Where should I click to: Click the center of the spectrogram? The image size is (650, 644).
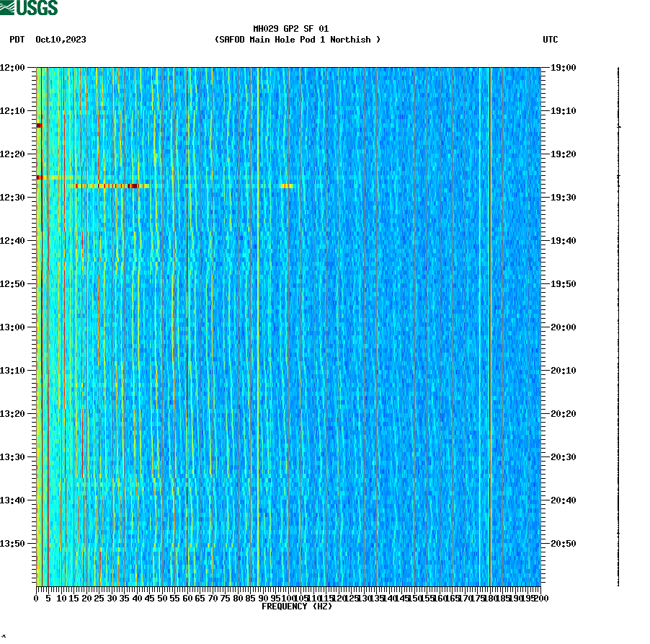287,326
